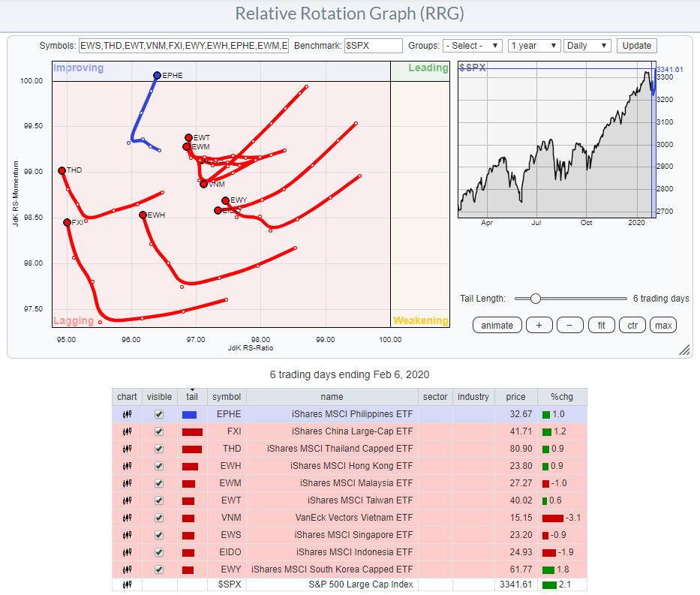Open the Groups select dropdown
This screenshot has height=595, width=700.
tap(473, 46)
